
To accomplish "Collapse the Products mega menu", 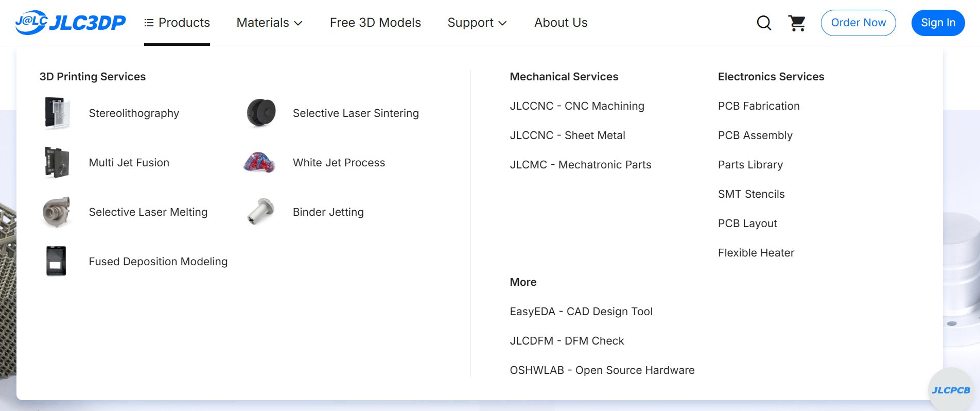I will click(x=177, y=23).
